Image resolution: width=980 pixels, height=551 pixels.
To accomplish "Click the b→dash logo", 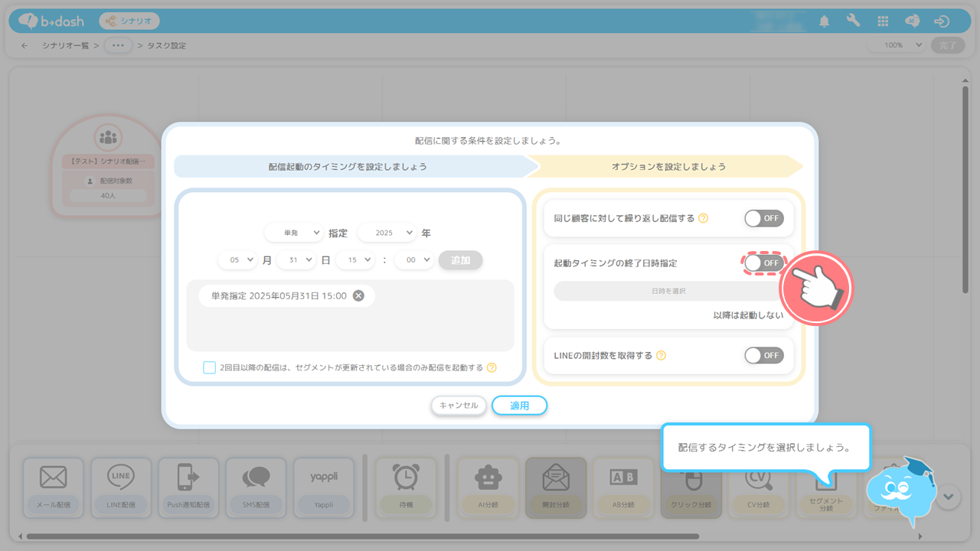I will (x=51, y=21).
